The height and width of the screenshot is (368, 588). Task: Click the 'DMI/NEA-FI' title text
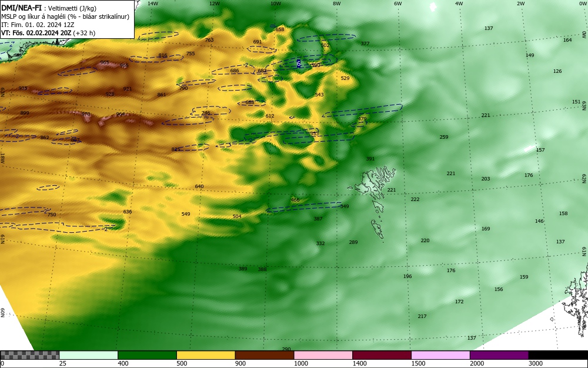click(21, 8)
